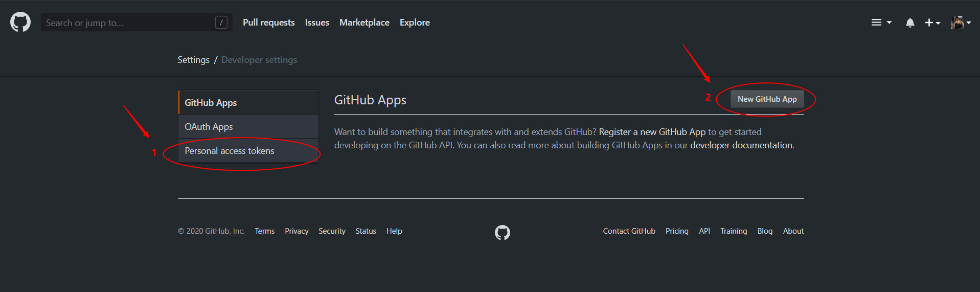Screen dimensions: 980x292
Task: Open Pull requests in top navigation
Action: click(269, 23)
